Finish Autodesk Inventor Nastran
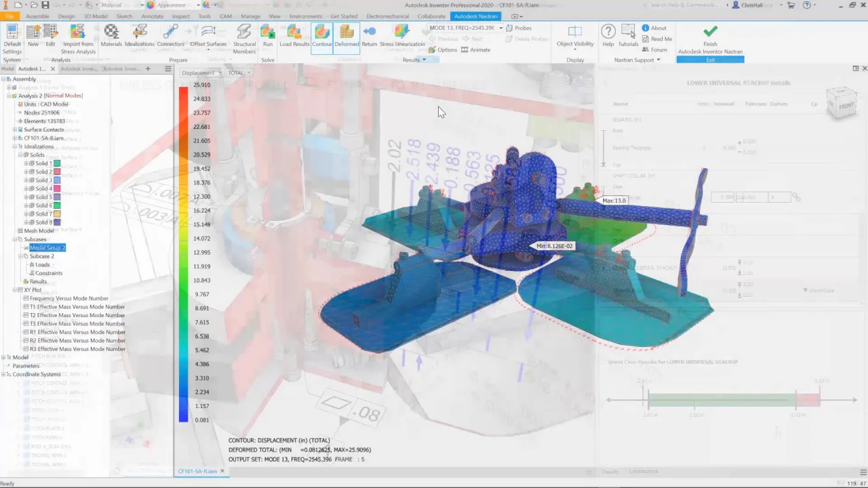This screenshot has width=868, height=488. pyautogui.click(x=710, y=39)
